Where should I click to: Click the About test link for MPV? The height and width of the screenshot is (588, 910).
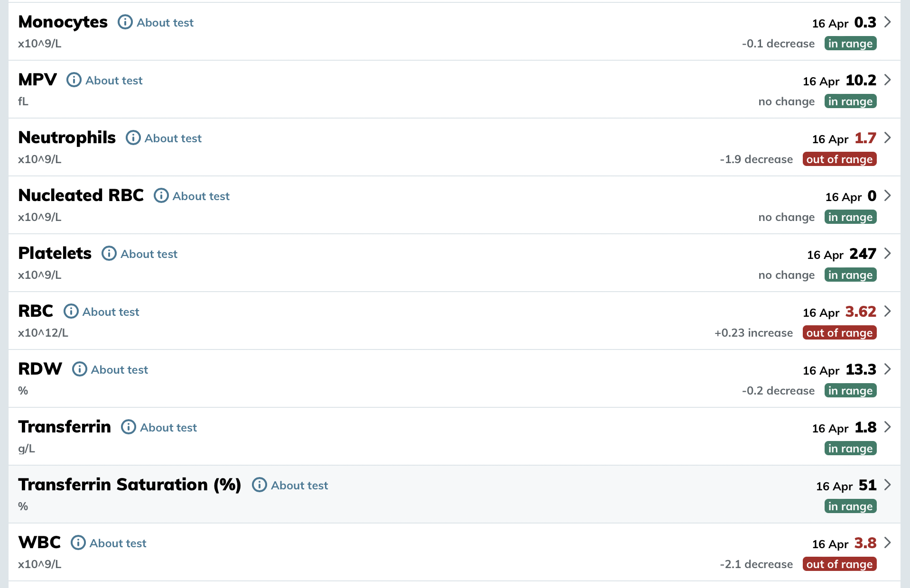pos(114,81)
